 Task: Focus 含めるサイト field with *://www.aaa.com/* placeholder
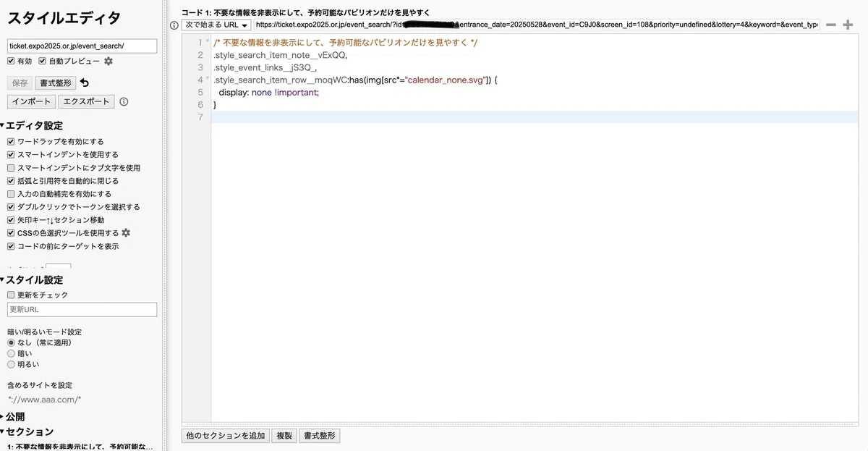point(82,400)
